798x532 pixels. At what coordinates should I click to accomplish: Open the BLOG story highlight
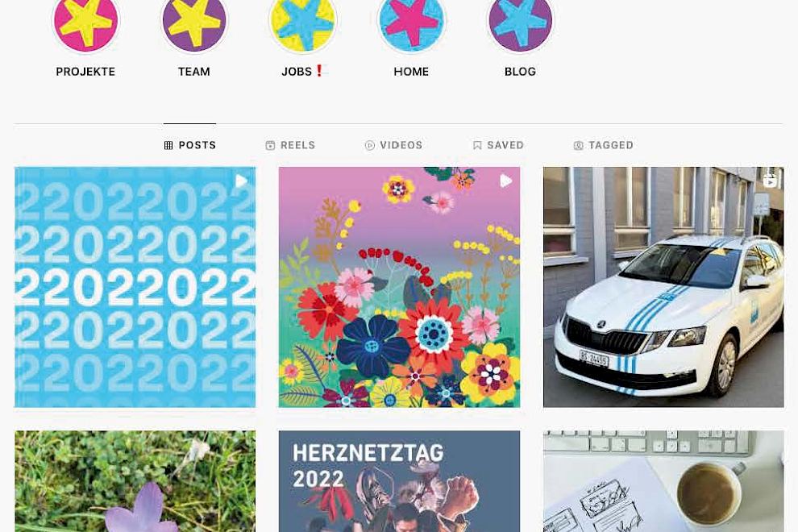click(x=520, y=23)
